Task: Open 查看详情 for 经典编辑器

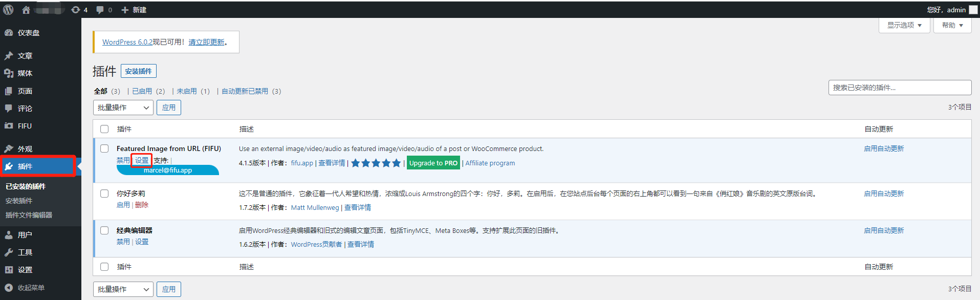Action: [x=361, y=244]
